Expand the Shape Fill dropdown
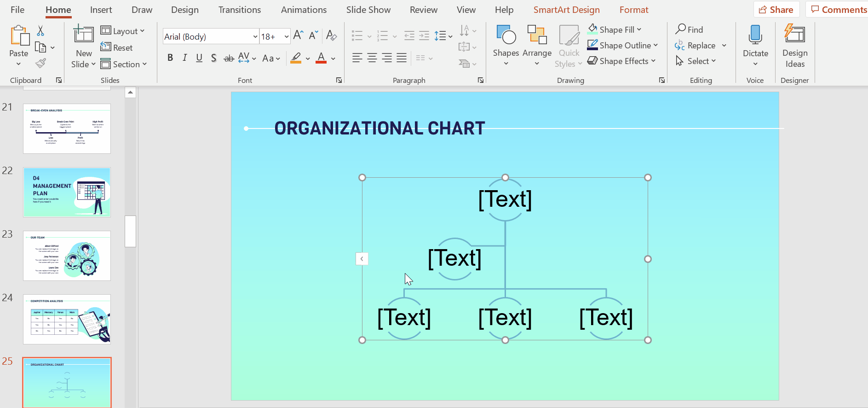This screenshot has height=408, width=868. [639, 29]
